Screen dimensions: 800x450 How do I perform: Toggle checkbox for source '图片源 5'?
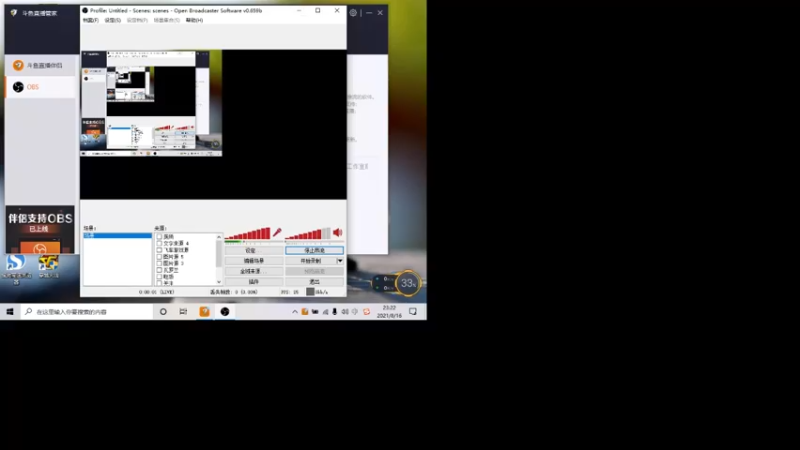(159, 257)
